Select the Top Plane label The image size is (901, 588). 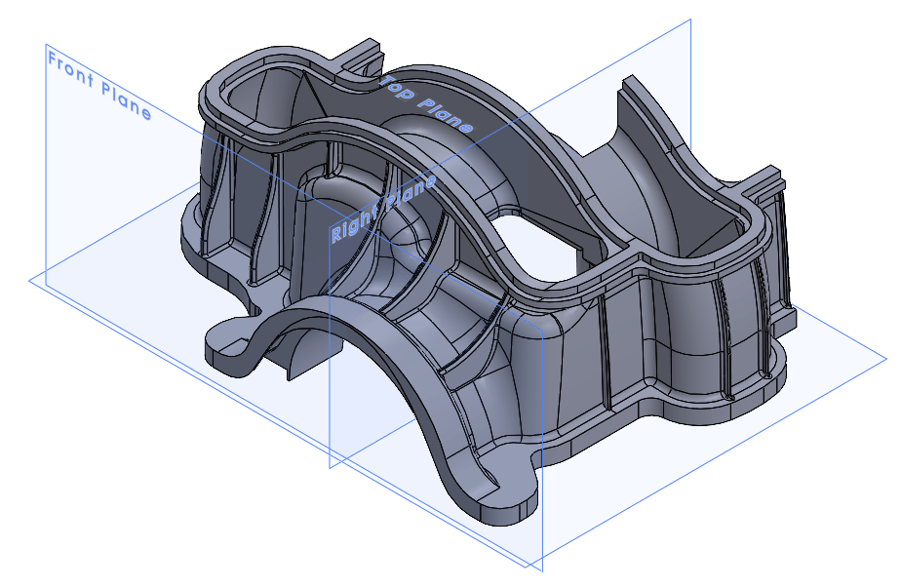pyautogui.click(x=425, y=100)
